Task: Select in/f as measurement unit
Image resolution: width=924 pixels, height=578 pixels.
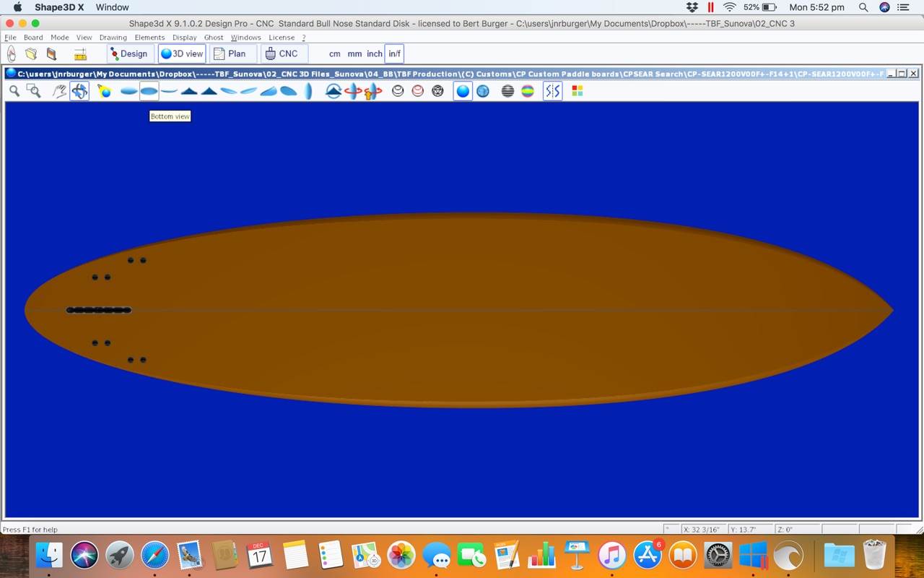Action: [x=394, y=53]
